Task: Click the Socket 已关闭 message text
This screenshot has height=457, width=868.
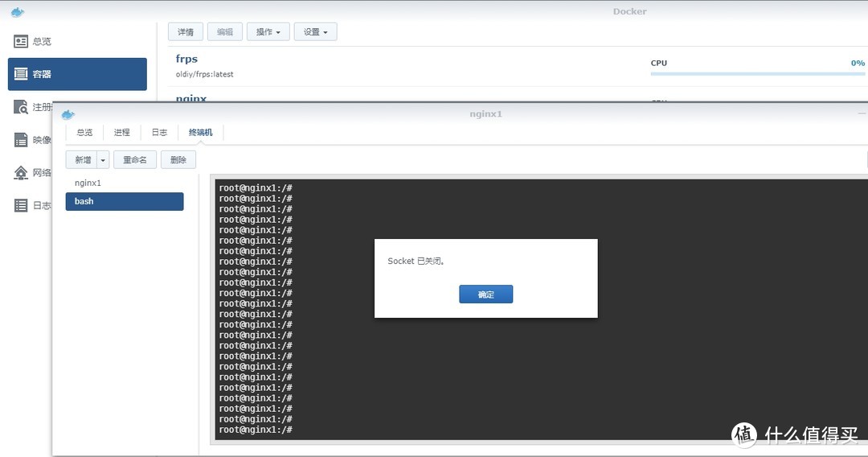Action: [x=416, y=261]
